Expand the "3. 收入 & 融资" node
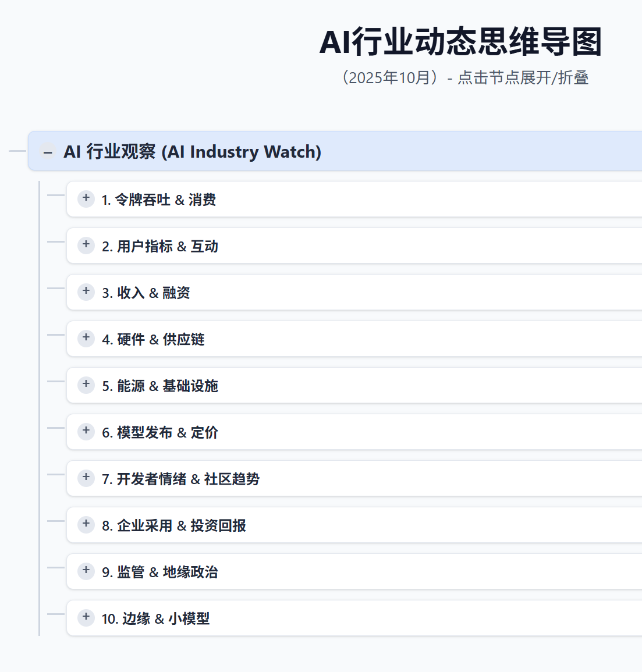This screenshot has height=672, width=642. click(x=86, y=292)
